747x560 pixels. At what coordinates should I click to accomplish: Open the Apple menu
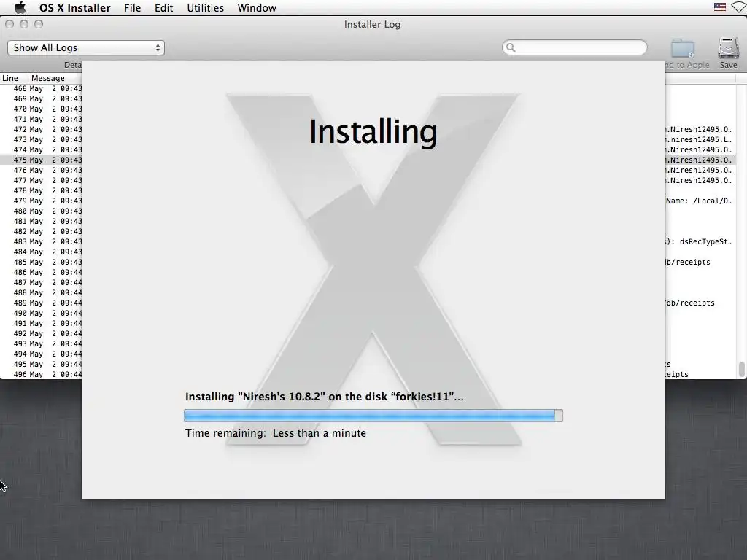coord(20,7)
